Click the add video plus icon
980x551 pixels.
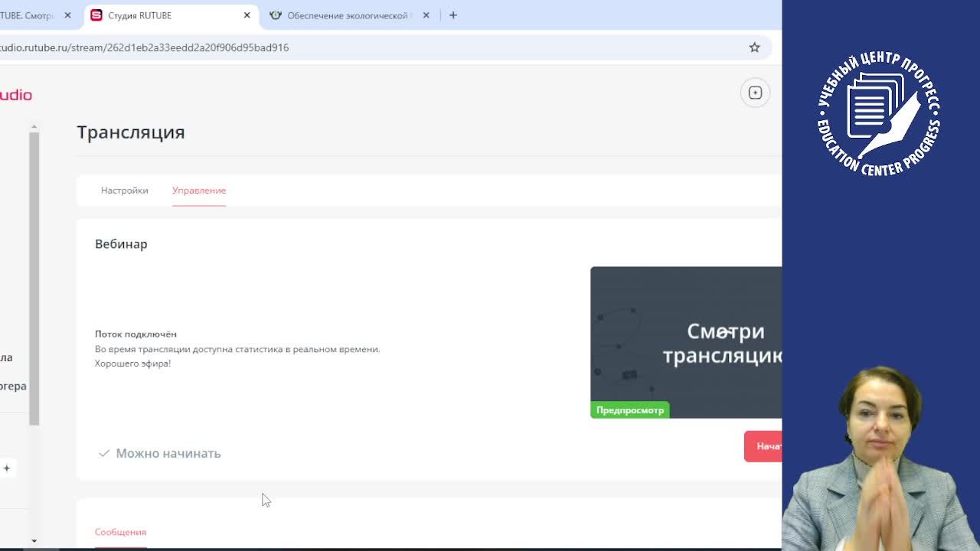pyautogui.click(x=755, y=93)
